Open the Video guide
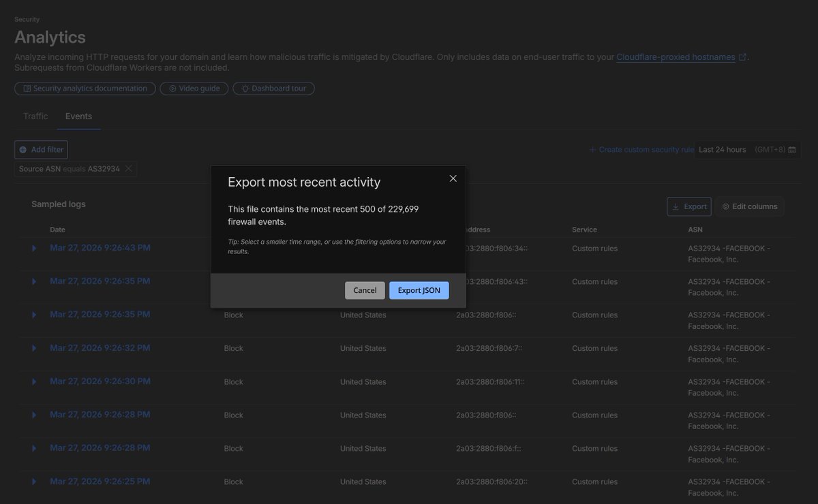The image size is (818, 504). click(x=194, y=89)
